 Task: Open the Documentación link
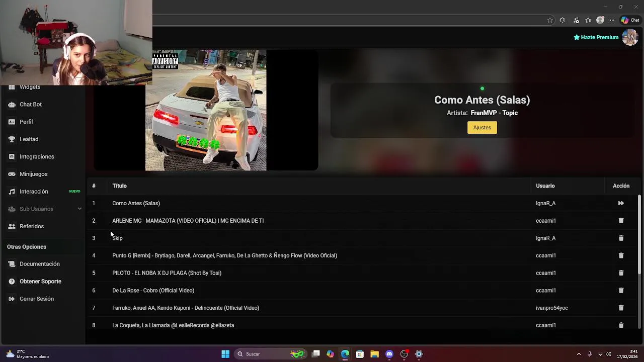[x=39, y=264]
